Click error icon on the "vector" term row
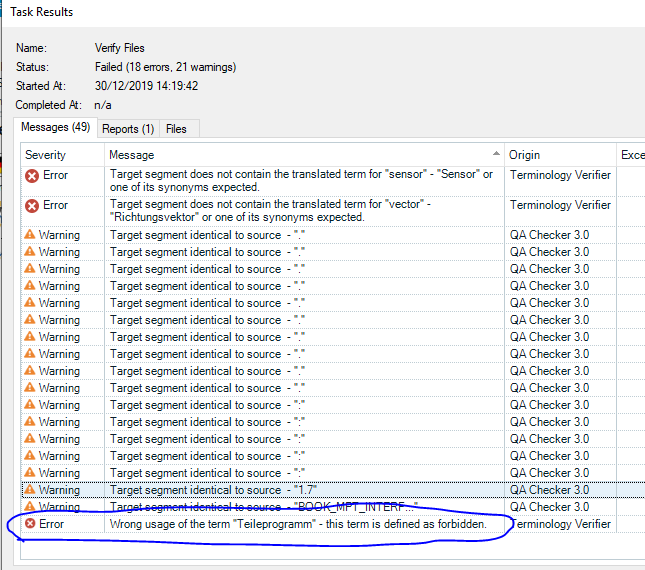Image resolution: width=645 pixels, height=570 pixels. click(32, 206)
